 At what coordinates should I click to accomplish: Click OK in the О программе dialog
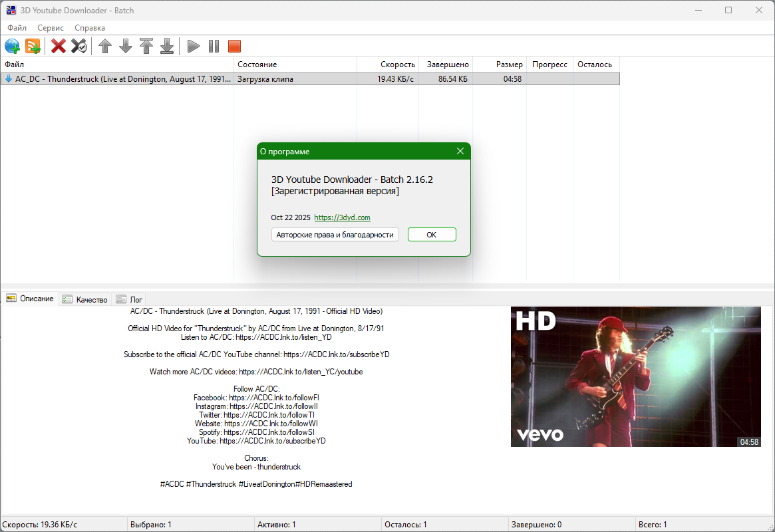[432, 235]
